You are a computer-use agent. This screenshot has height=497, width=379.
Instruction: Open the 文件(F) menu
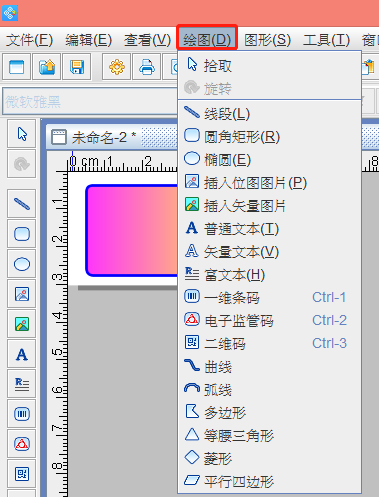point(29,40)
